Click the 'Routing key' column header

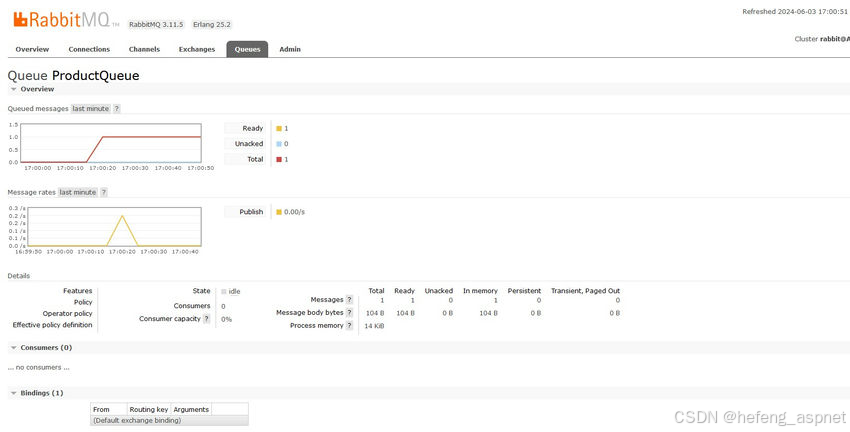pos(149,410)
